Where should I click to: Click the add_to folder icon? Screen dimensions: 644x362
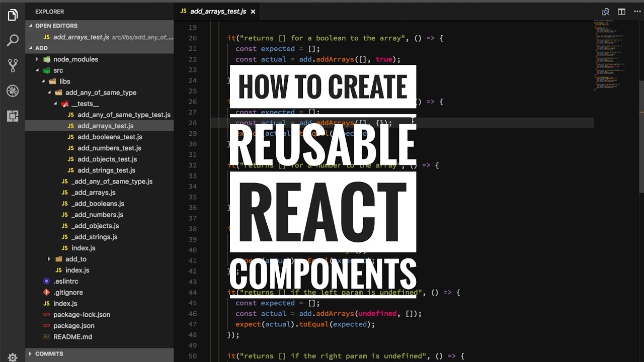[x=59, y=259]
